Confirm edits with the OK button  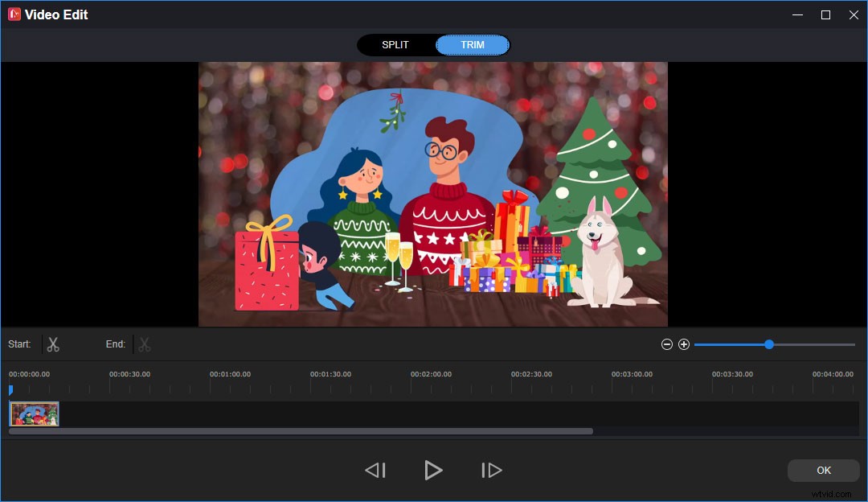coord(823,470)
